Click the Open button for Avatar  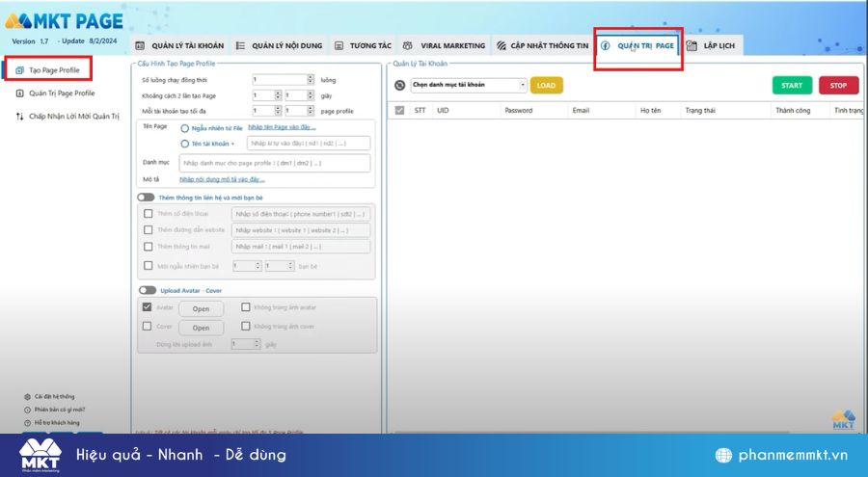point(201,308)
